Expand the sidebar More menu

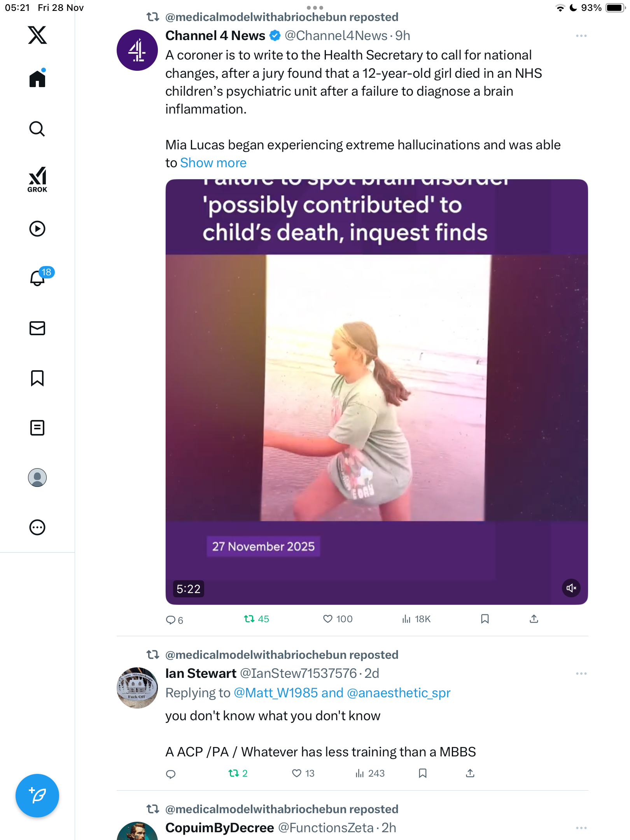click(37, 527)
